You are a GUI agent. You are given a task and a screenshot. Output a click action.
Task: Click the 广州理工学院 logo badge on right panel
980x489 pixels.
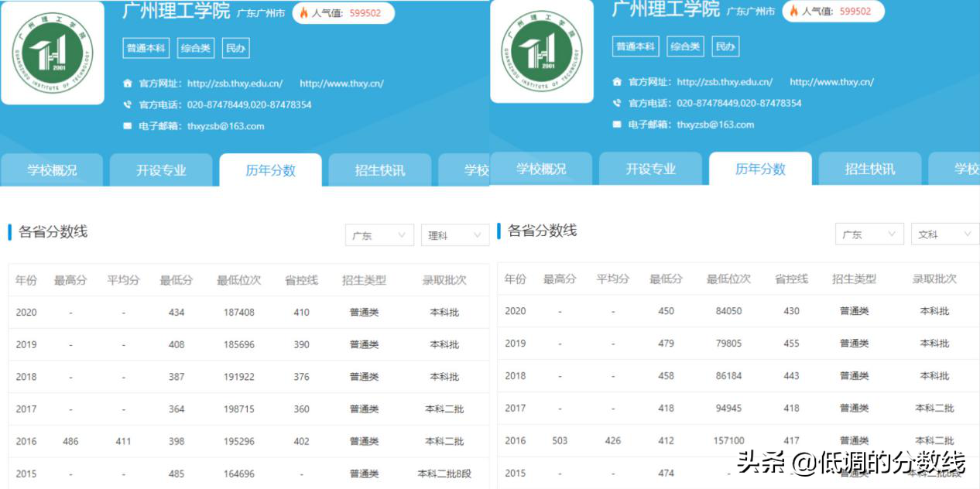click(543, 53)
